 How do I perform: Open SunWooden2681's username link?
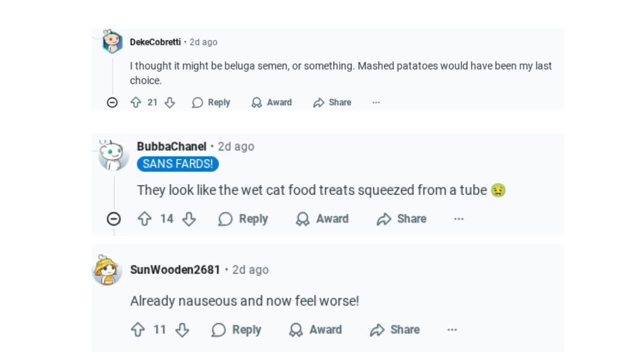tap(175, 270)
